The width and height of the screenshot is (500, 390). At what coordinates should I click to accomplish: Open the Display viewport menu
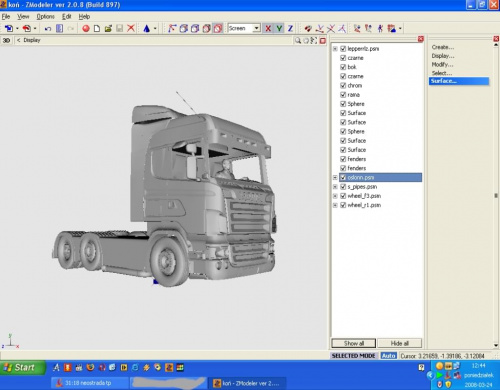[x=32, y=40]
